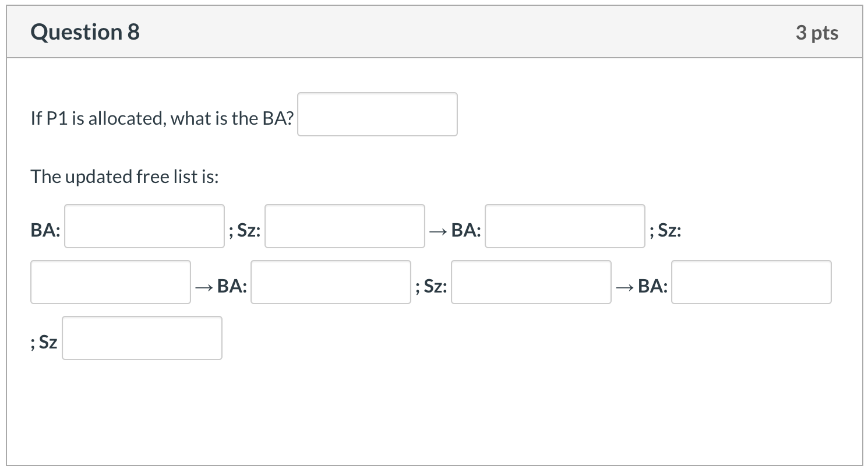Focus the first free-list BA input box
This screenshot has height=472, width=868.
click(x=144, y=226)
